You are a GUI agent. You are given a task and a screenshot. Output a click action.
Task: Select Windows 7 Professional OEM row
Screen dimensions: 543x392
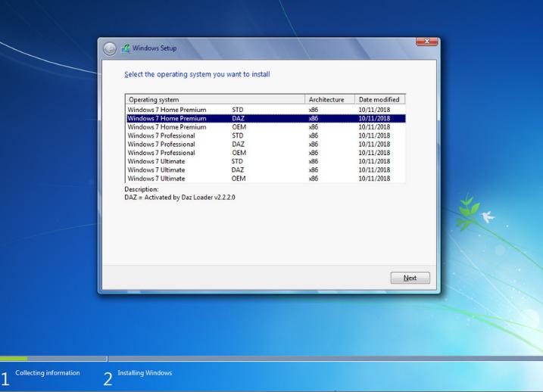(266, 153)
